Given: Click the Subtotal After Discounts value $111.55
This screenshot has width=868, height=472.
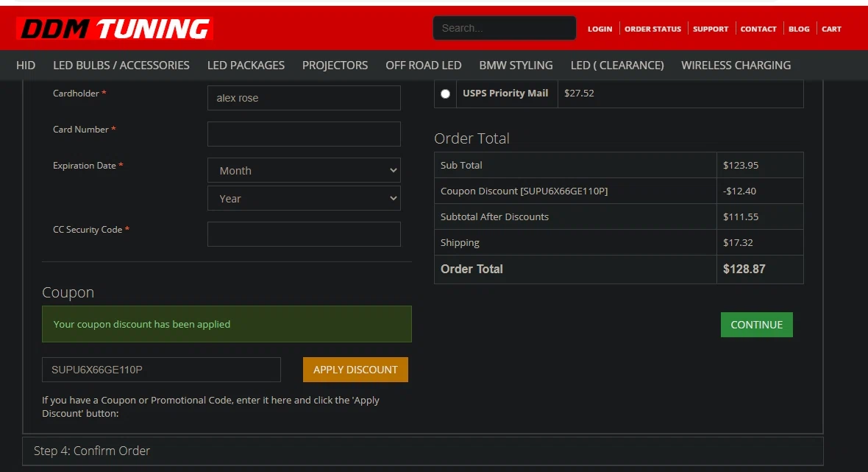Looking at the screenshot, I should [741, 216].
